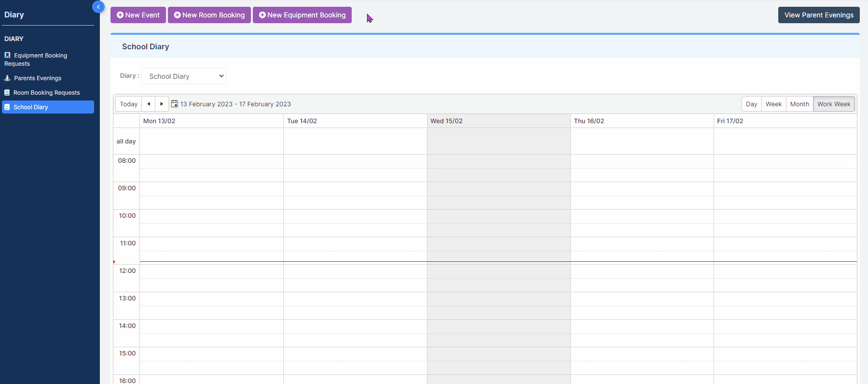Click View Parent Evenings button

(819, 15)
